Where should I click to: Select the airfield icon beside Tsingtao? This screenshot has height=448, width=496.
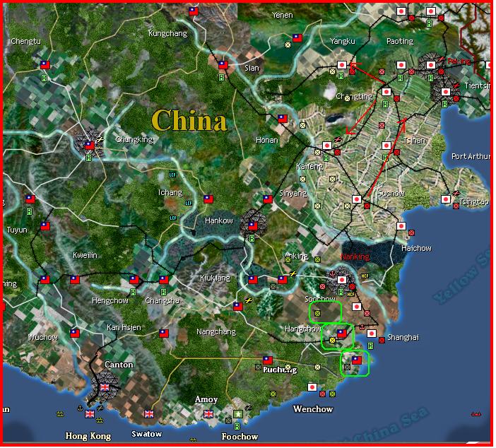(x=456, y=193)
